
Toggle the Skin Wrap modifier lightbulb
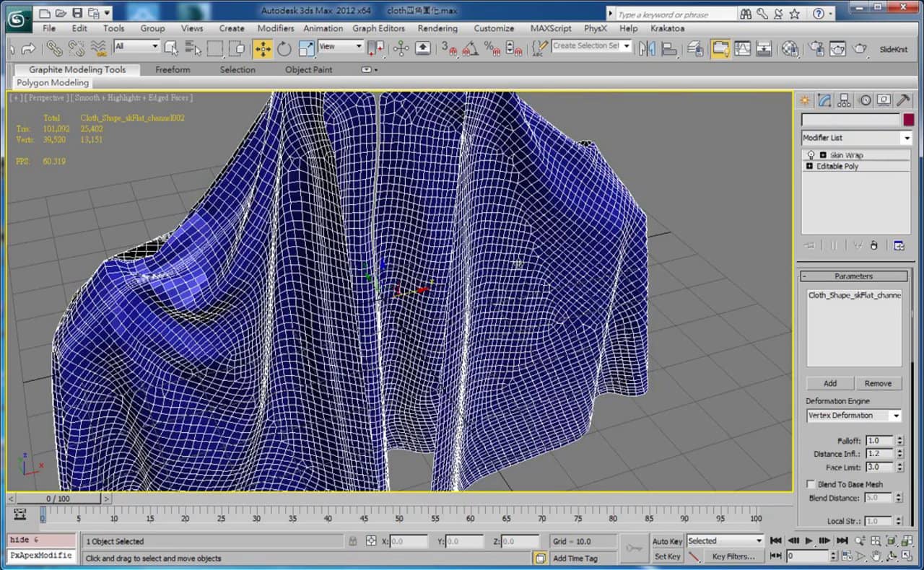(811, 155)
